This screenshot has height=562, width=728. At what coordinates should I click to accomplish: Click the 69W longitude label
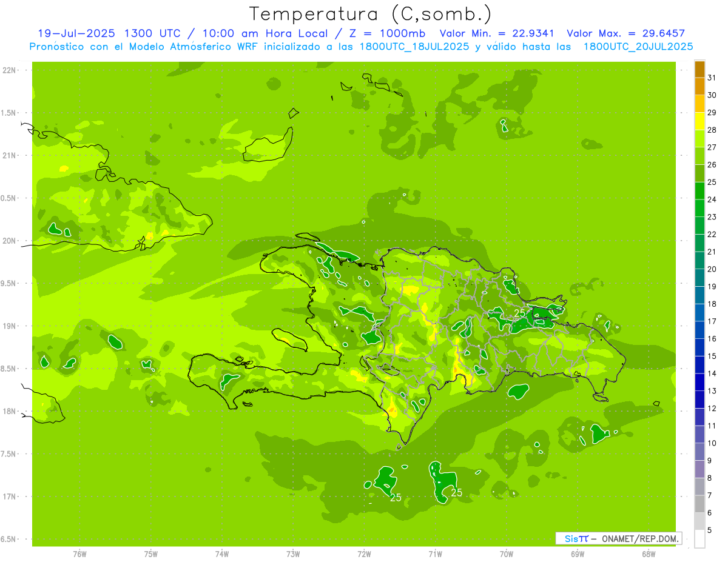point(578,554)
